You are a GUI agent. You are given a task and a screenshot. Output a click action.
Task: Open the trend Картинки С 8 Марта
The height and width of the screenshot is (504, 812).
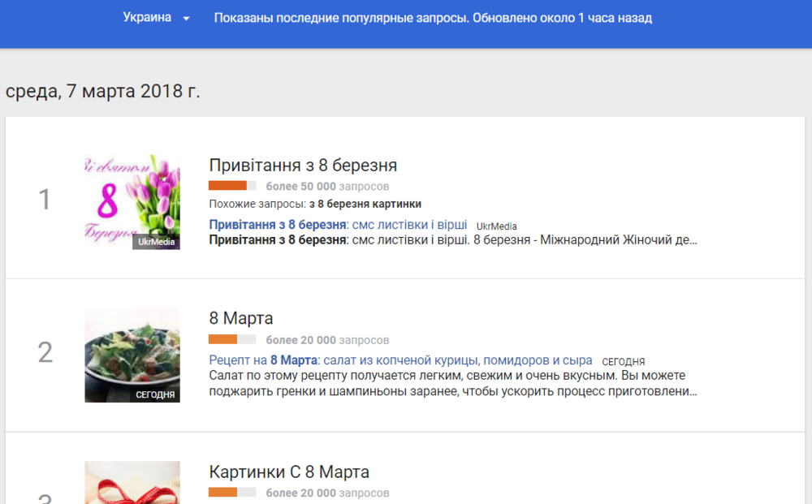tap(289, 472)
